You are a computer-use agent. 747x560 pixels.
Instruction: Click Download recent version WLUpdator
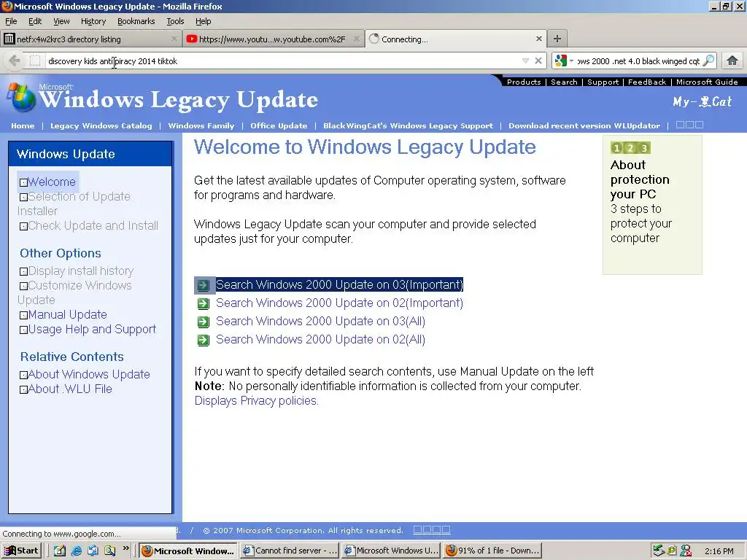[584, 125]
